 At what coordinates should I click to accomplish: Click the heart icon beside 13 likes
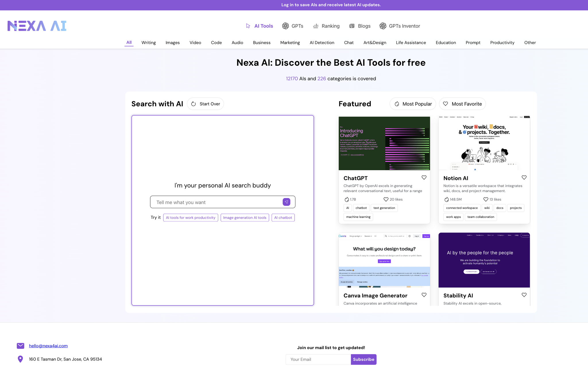pos(486,200)
